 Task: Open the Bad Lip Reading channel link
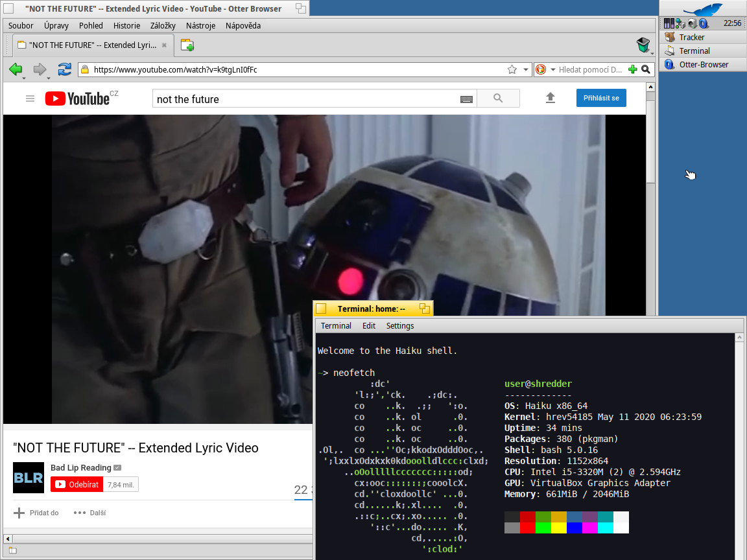point(81,467)
